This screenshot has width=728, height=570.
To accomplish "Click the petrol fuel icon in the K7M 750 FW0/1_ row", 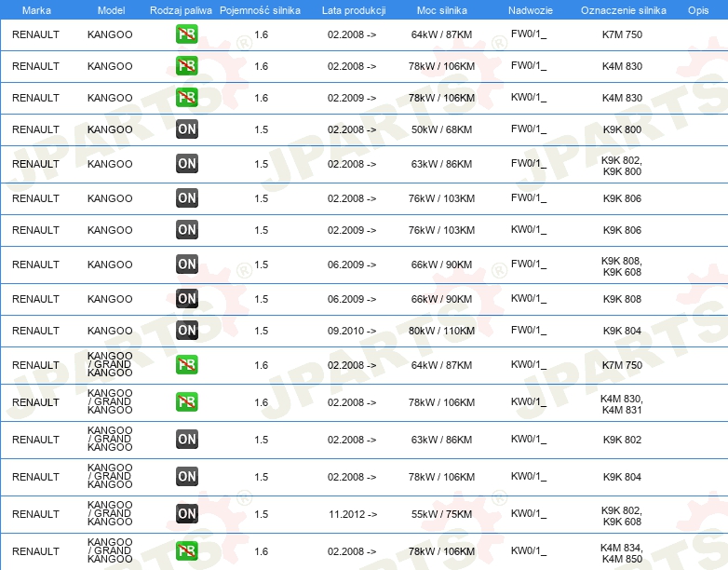I will (186, 34).
